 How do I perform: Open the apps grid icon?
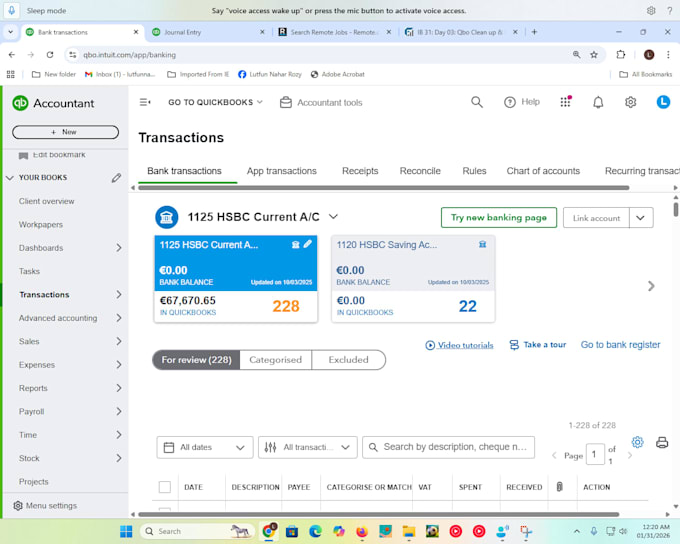pyautogui.click(x=565, y=102)
